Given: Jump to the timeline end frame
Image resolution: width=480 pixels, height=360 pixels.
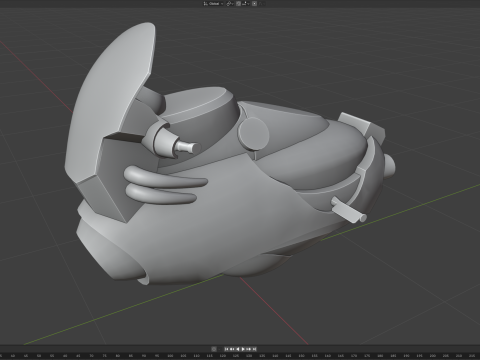Looking at the screenshot, I should coord(254,349).
